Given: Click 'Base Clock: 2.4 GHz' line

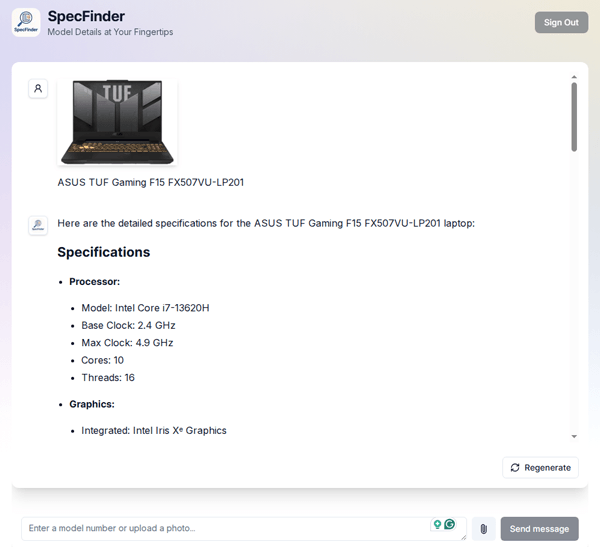Looking at the screenshot, I should pyautogui.click(x=128, y=325).
